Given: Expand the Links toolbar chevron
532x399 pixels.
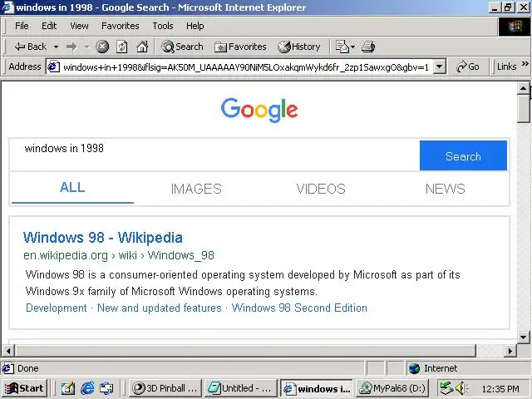Looking at the screenshot, I should (x=525, y=64).
